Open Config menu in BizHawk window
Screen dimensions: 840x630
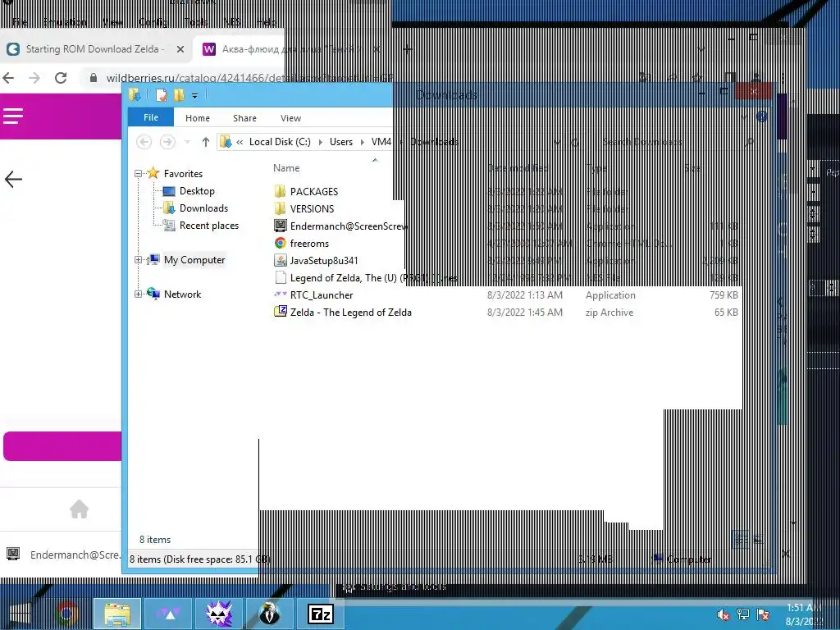pyautogui.click(x=153, y=22)
